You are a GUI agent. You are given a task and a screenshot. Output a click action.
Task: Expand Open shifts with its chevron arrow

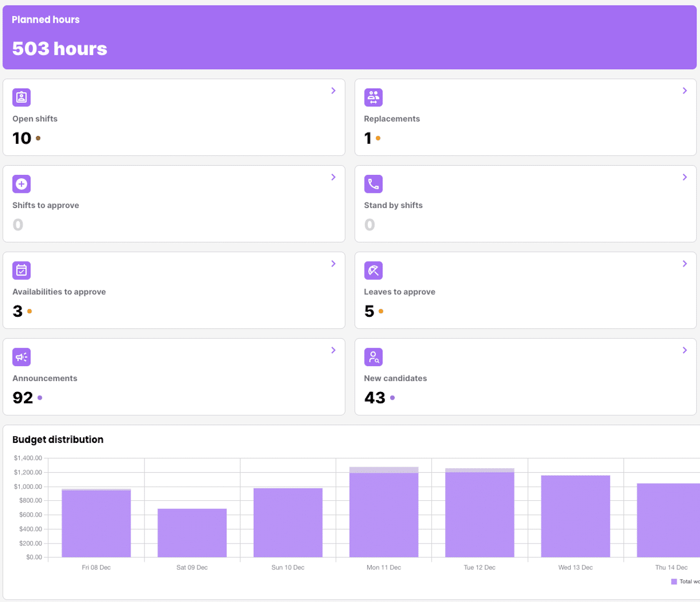click(x=333, y=91)
